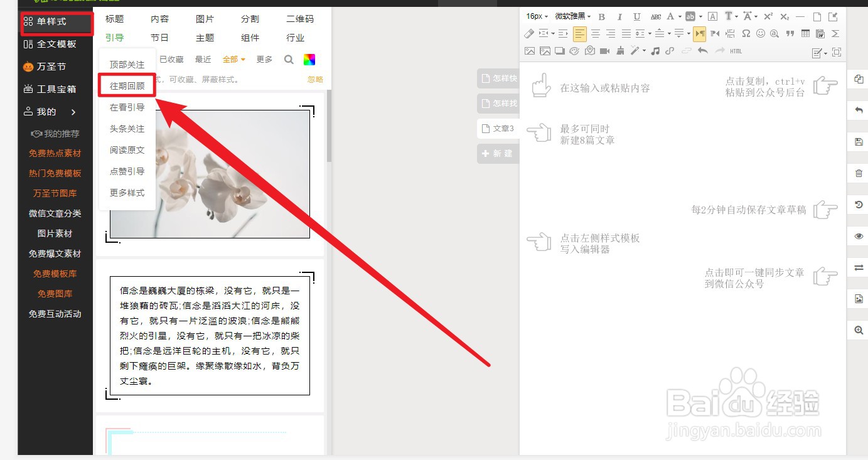Choose 在看引导 menu entry
This screenshot has height=460, width=868.
(127, 107)
